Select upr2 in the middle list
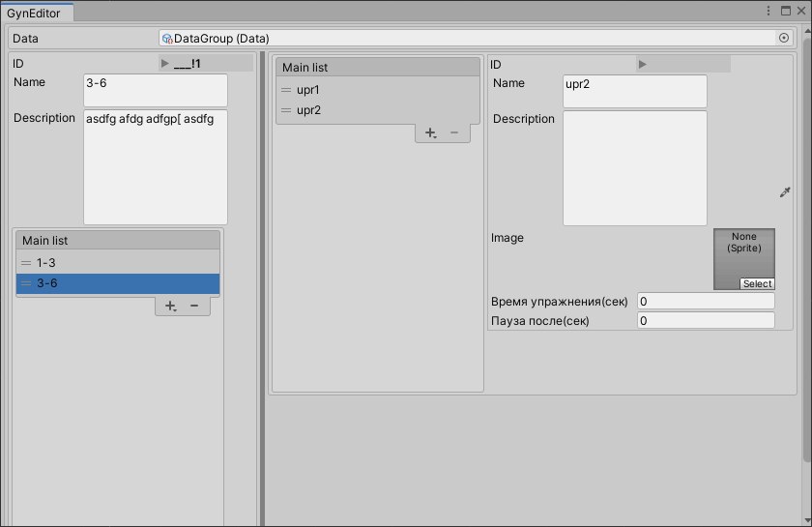Image resolution: width=812 pixels, height=527 pixels. click(x=378, y=110)
